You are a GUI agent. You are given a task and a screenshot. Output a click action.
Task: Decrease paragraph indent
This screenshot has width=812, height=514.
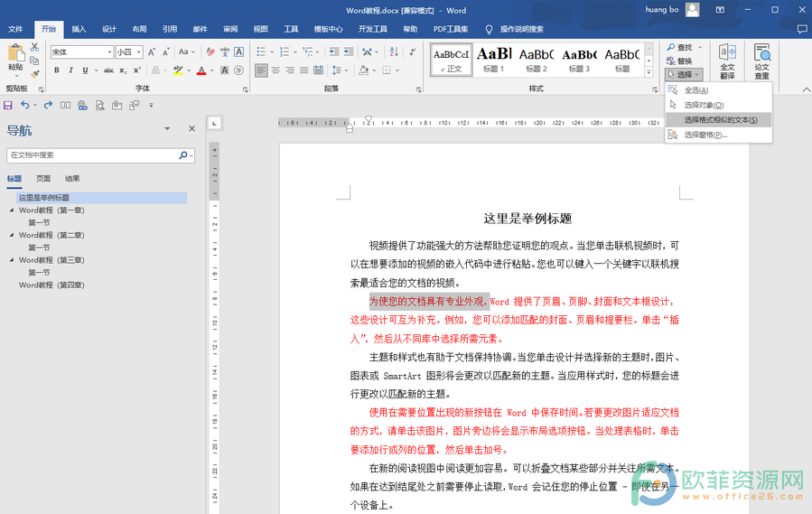334,51
